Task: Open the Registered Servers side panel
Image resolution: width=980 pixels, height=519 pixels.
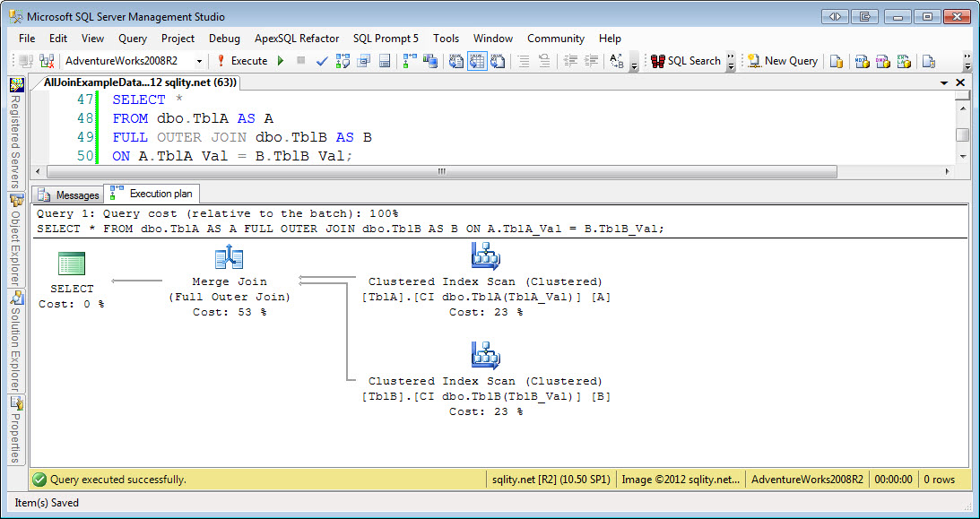Action: click(16, 133)
